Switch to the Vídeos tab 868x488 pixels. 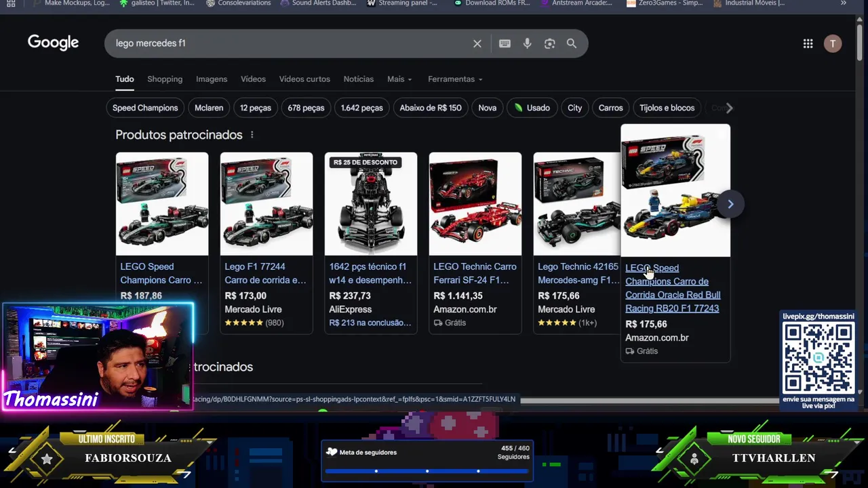coord(253,79)
